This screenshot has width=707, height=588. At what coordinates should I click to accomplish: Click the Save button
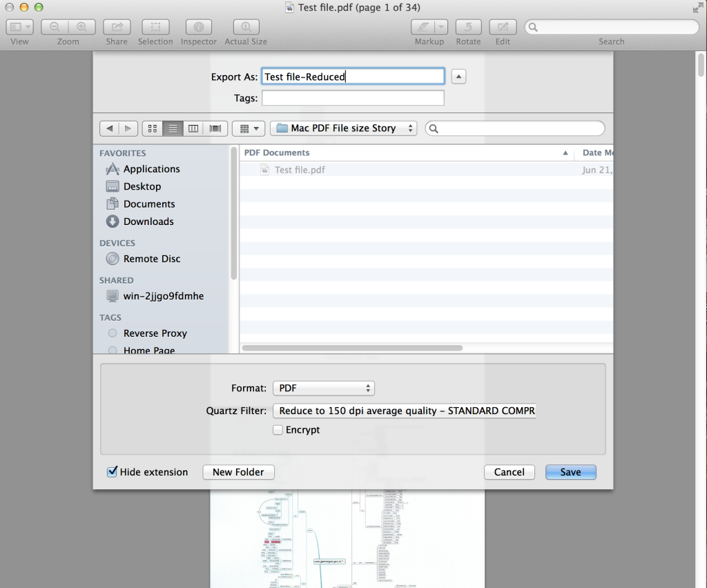click(570, 472)
